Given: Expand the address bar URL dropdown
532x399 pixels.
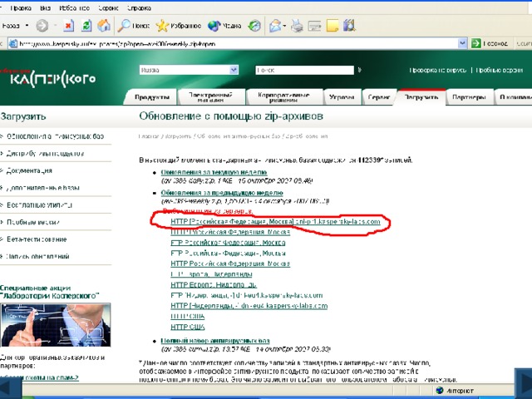Looking at the screenshot, I should (x=462, y=42).
